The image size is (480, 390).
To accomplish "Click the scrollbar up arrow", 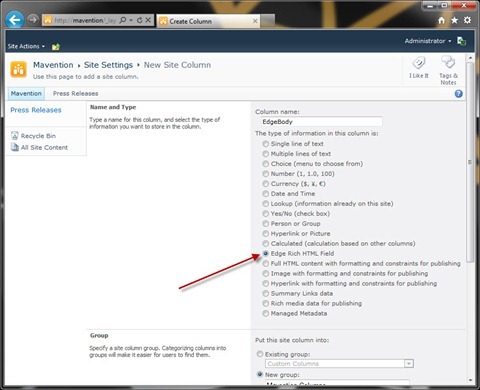I will (x=470, y=58).
